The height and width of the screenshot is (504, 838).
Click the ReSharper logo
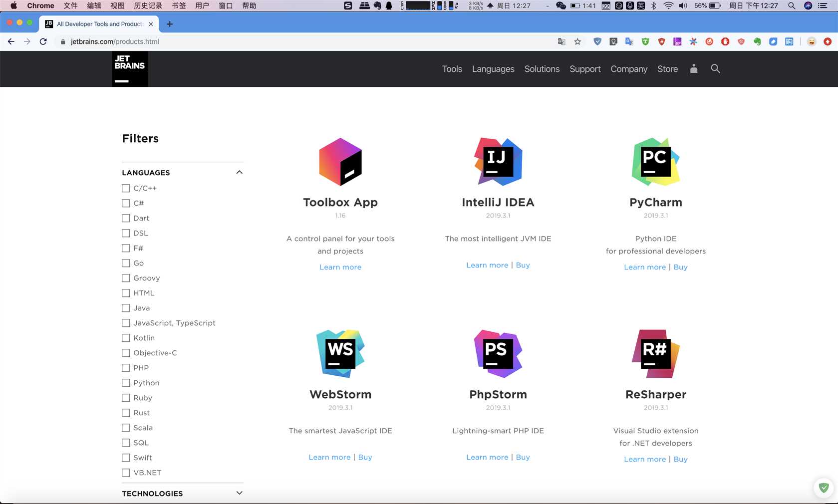(656, 354)
